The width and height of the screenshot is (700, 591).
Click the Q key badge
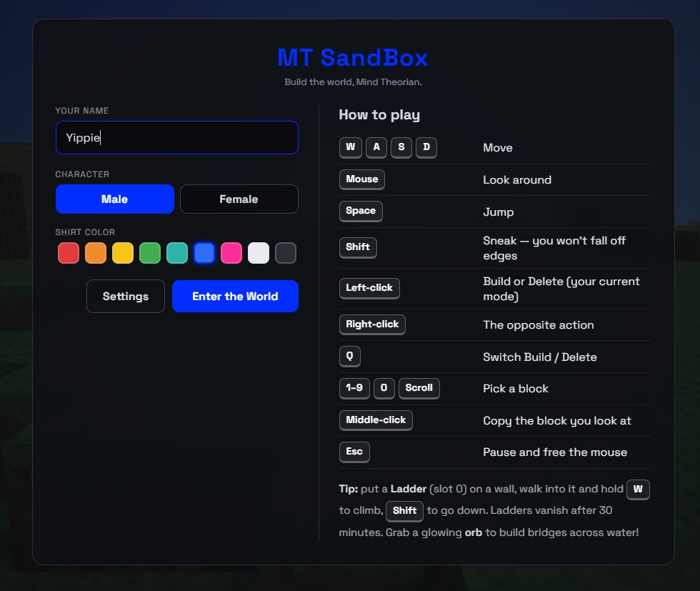(349, 357)
